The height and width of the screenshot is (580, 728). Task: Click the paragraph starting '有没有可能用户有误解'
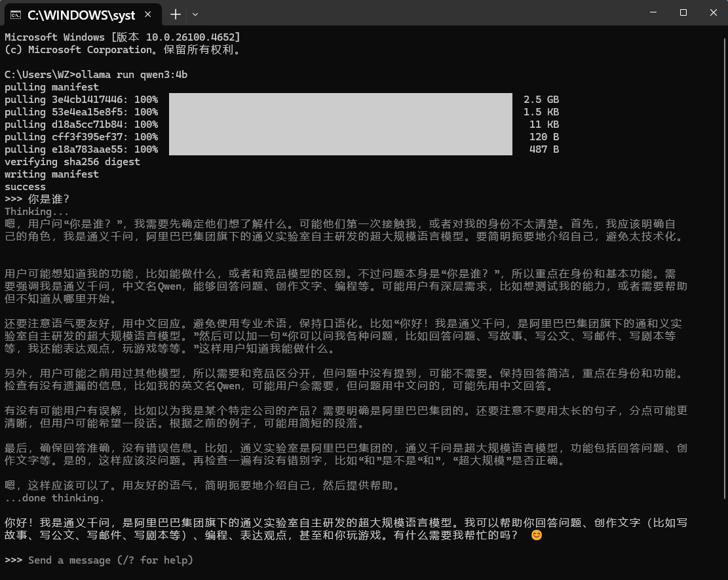(346, 417)
